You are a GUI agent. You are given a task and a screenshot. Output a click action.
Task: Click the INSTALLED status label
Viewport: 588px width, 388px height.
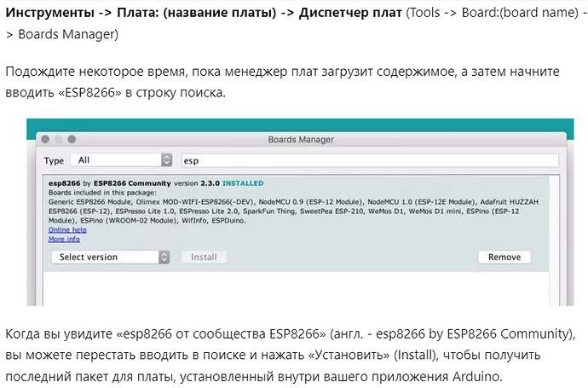pyautogui.click(x=243, y=183)
